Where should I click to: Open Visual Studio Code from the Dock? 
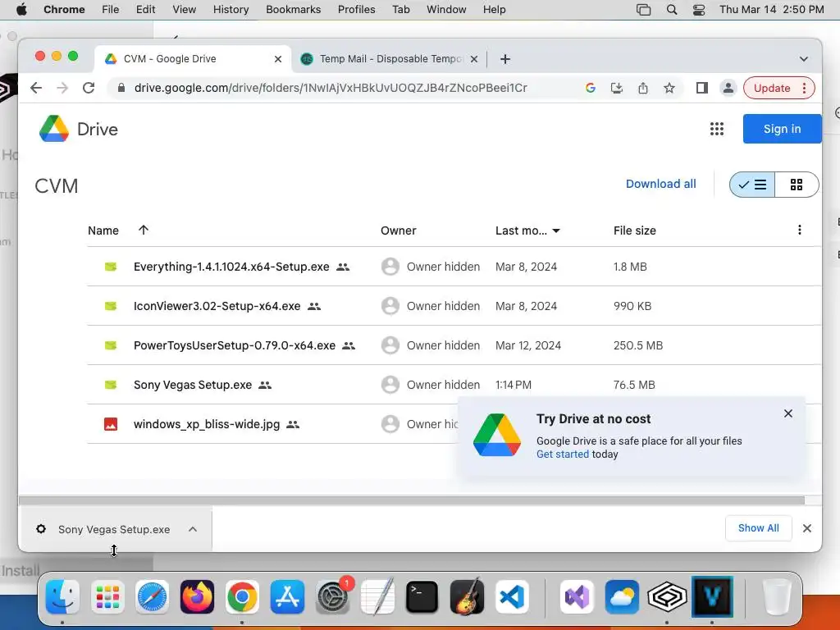(512, 597)
